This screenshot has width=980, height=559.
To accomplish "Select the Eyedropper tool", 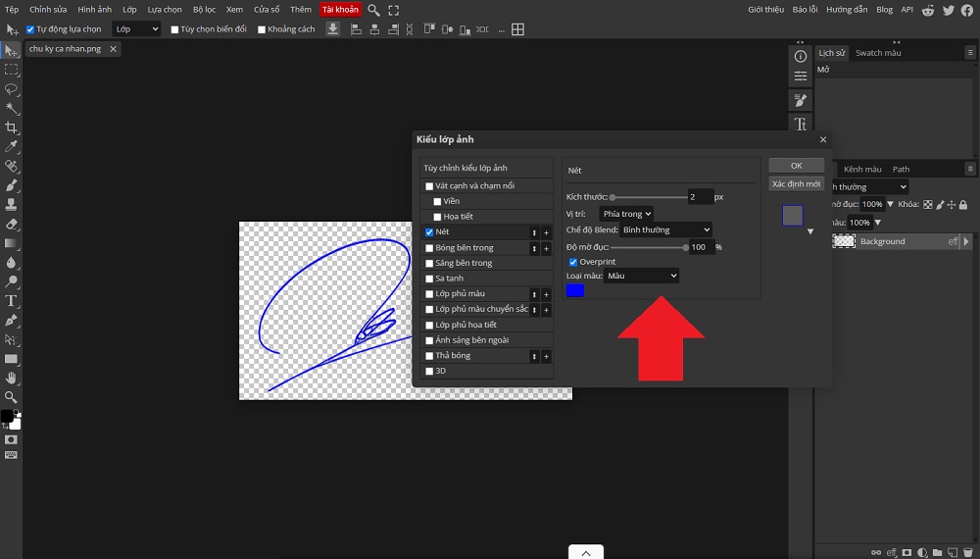I will point(11,147).
